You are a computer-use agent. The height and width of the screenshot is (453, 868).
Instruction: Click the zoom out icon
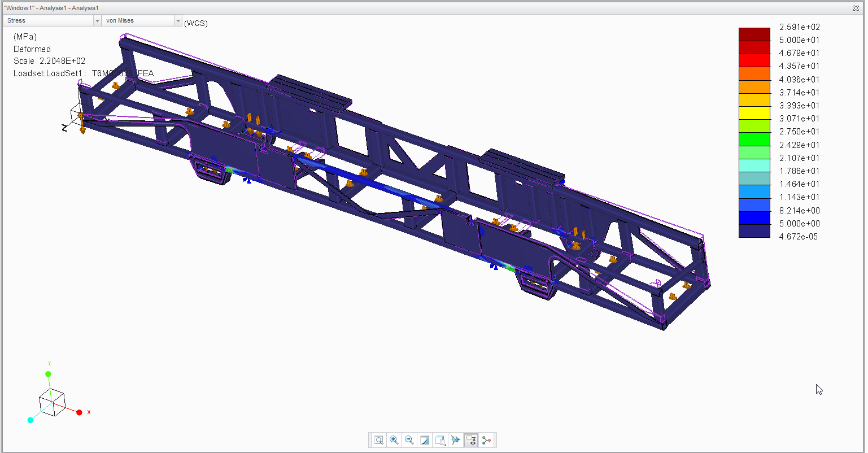pyautogui.click(x=409, y=439)
